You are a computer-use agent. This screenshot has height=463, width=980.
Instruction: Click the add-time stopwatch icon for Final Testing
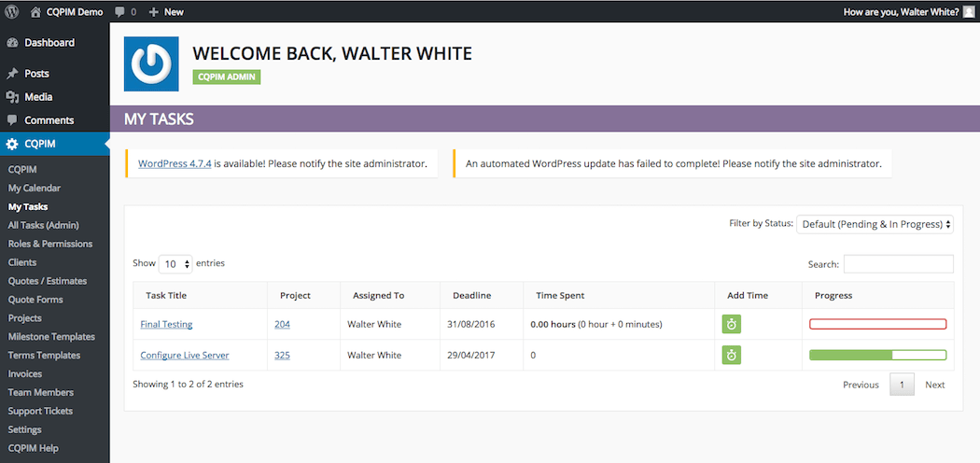pos(731,324)
